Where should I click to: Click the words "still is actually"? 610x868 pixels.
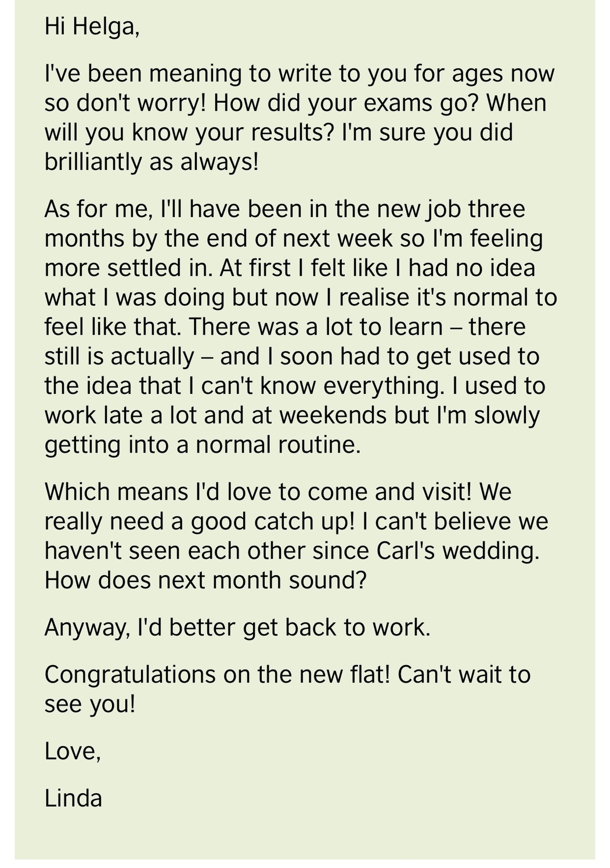point(120,356)
